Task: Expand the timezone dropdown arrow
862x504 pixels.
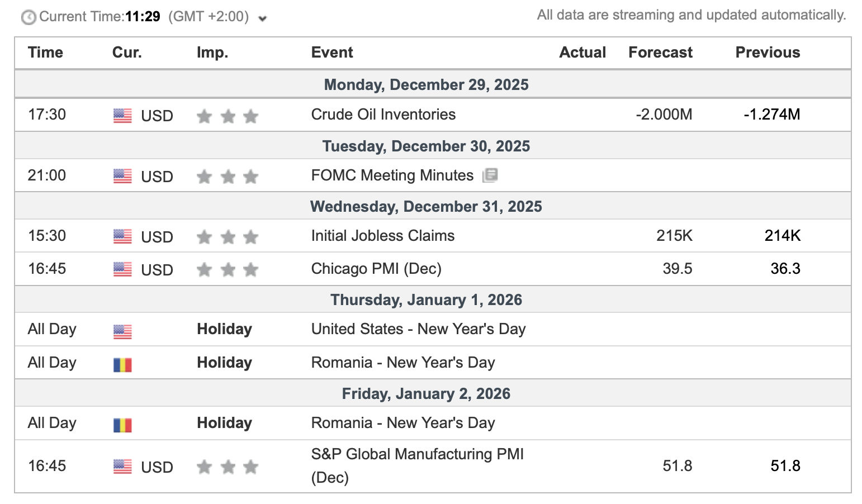Action: 262,18
